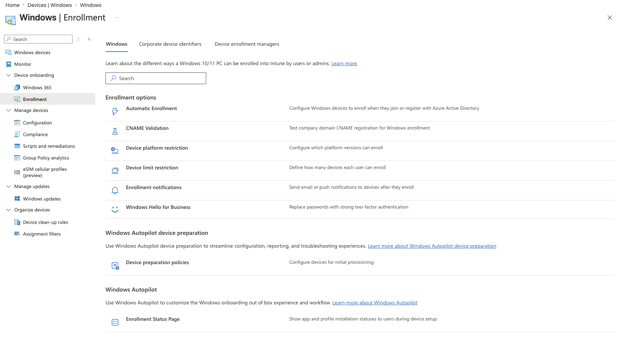Open Devices | Windows breadcrumb
619x364 pixels.
(50, 5)
